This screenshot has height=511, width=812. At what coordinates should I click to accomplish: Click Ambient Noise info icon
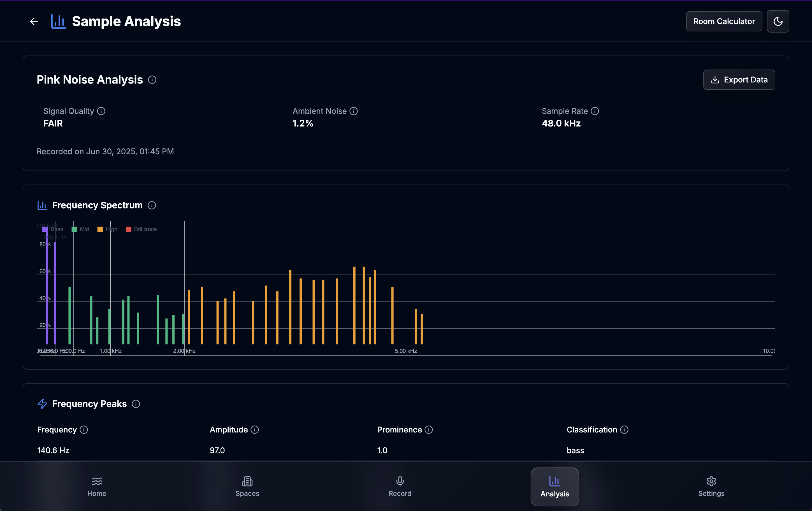click(353, 111)
